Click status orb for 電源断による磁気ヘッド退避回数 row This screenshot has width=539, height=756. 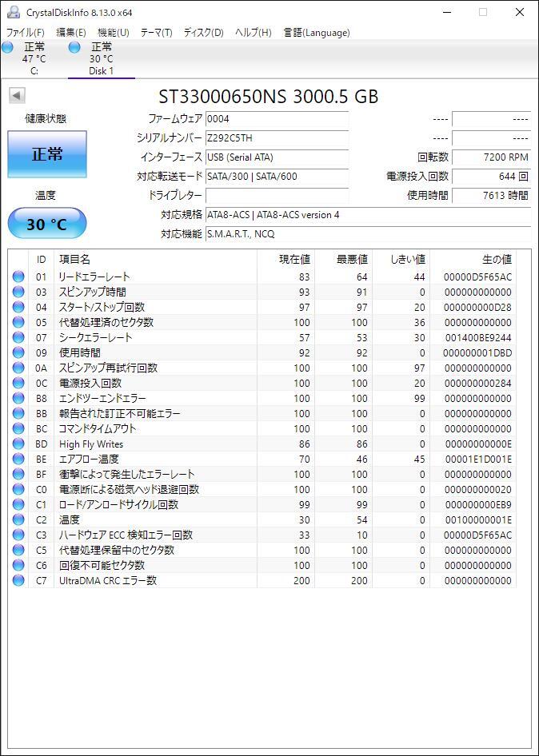tap(18, 489)
